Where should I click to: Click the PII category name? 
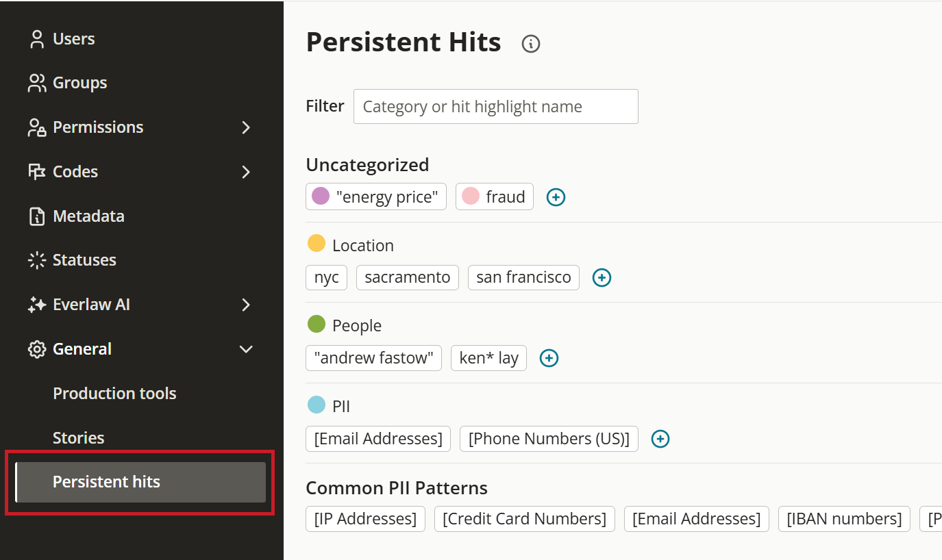341,407
